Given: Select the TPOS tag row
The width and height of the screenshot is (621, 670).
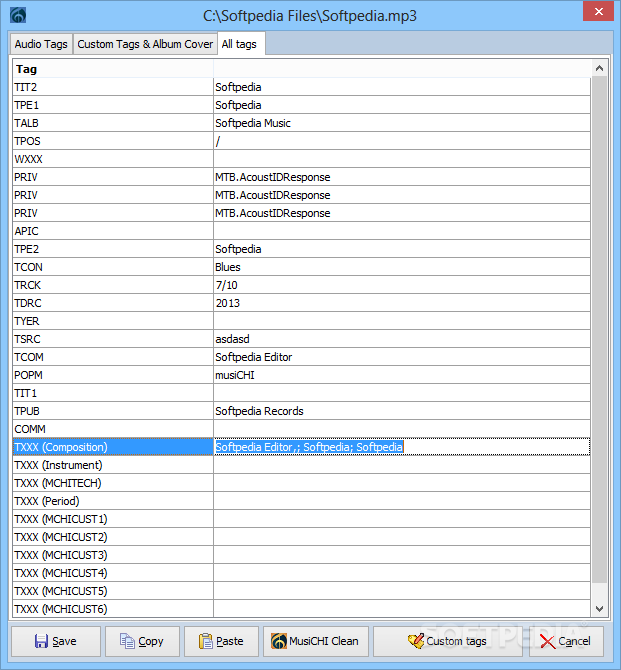Looking at the screenshot, I should coord(301,141).
